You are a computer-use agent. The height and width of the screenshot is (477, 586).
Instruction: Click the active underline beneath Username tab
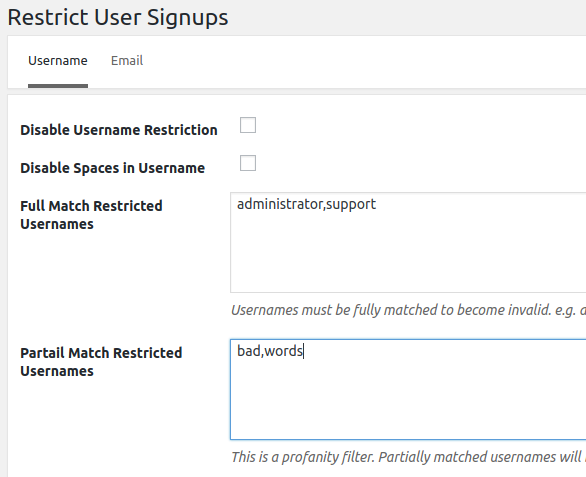click(58, 86)
